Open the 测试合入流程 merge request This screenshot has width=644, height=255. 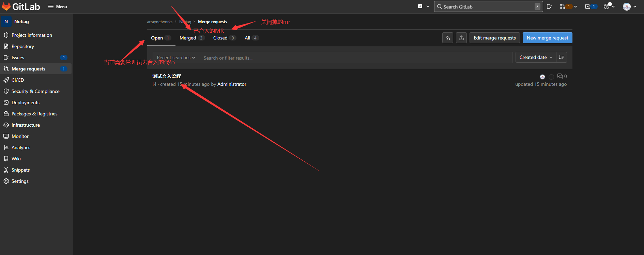pyautogui.click(x=167, y=76)
